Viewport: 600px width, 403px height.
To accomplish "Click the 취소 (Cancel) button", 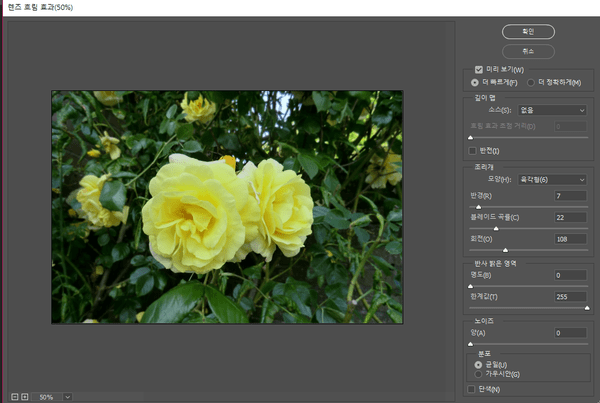I will point(528,51).
